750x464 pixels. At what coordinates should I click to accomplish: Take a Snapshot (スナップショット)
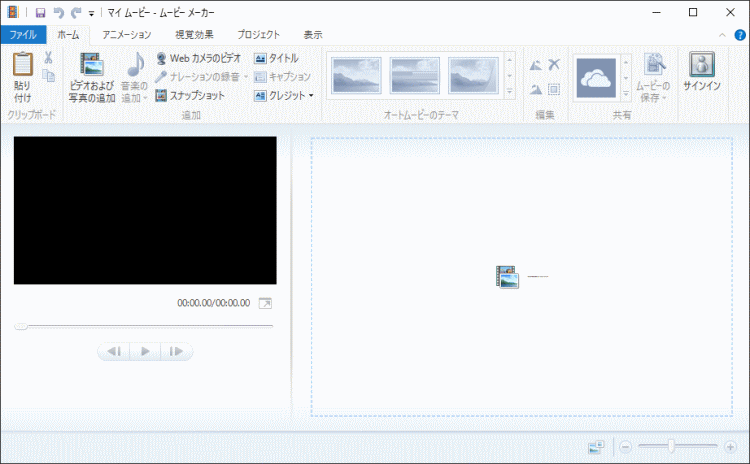pos(190,96)
